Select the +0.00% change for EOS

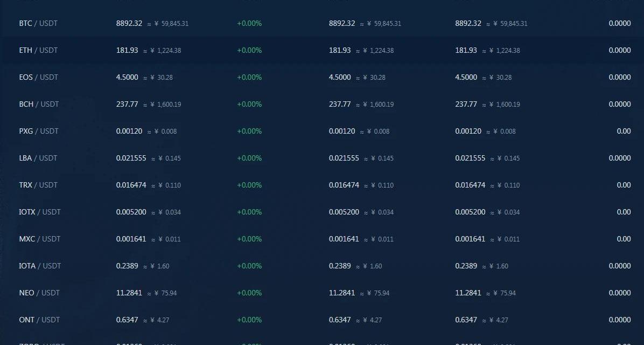249,77
